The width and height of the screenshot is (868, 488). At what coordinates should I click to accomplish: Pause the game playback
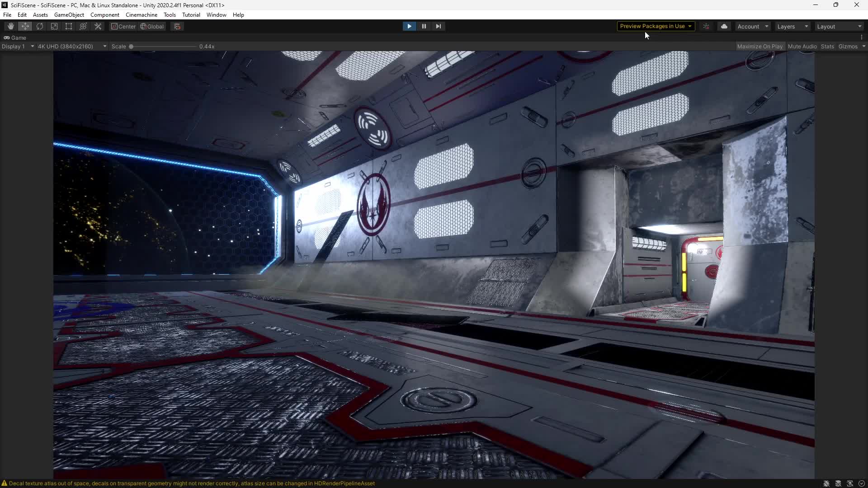coord(424,26)
